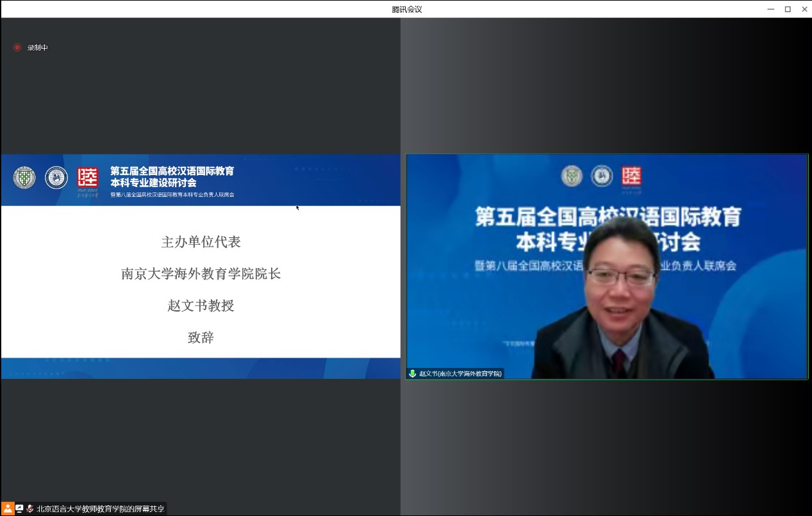Click the red recording indicator icon
The width and height of the screenshot is (812, 516).
click(17, 47)
